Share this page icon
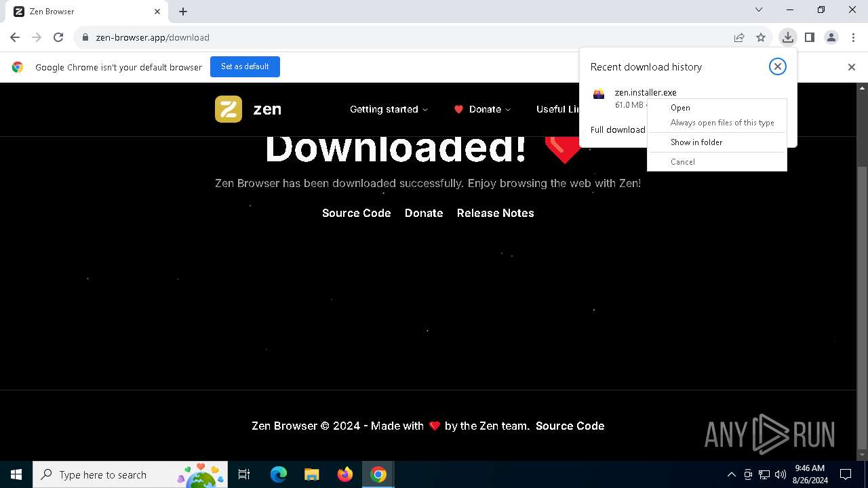Viewport: 868px width, 488px height. (x=739, y=37)
